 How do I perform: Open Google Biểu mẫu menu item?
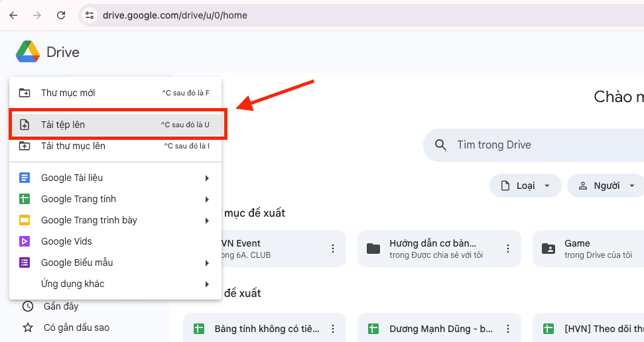115,262
